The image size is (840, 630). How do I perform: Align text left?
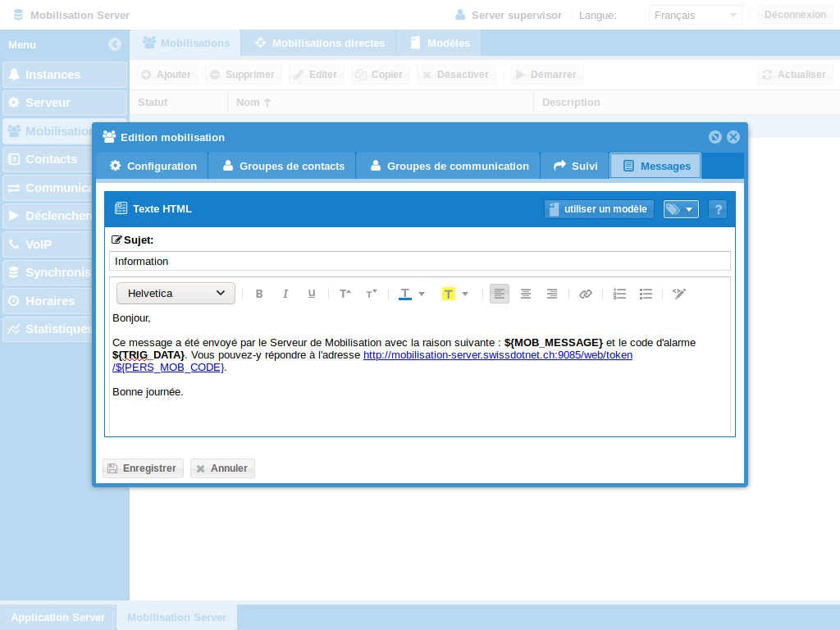point(500,294)
